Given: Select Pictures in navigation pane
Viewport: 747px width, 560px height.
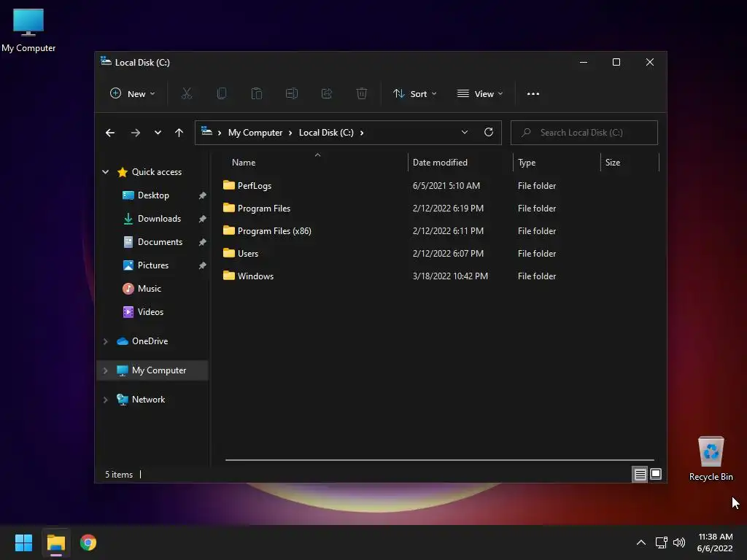Looking at the screenshot, I should (x=152, y=265).
